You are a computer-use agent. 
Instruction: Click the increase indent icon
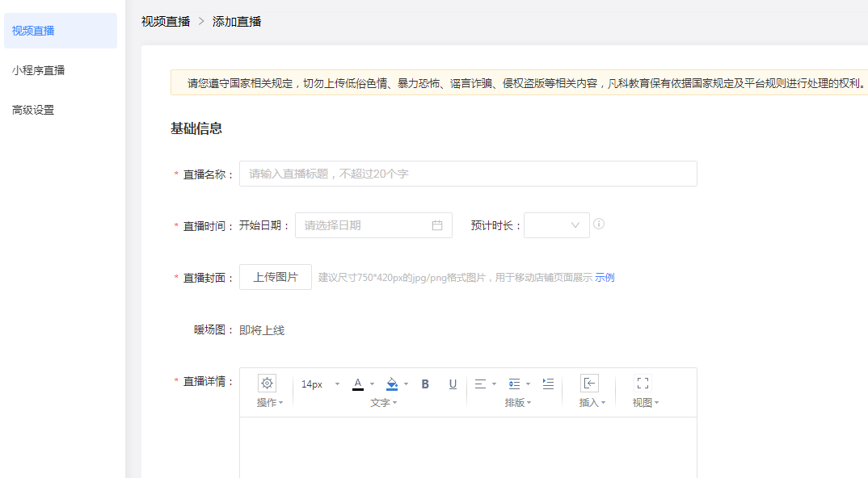click(548, 384)
